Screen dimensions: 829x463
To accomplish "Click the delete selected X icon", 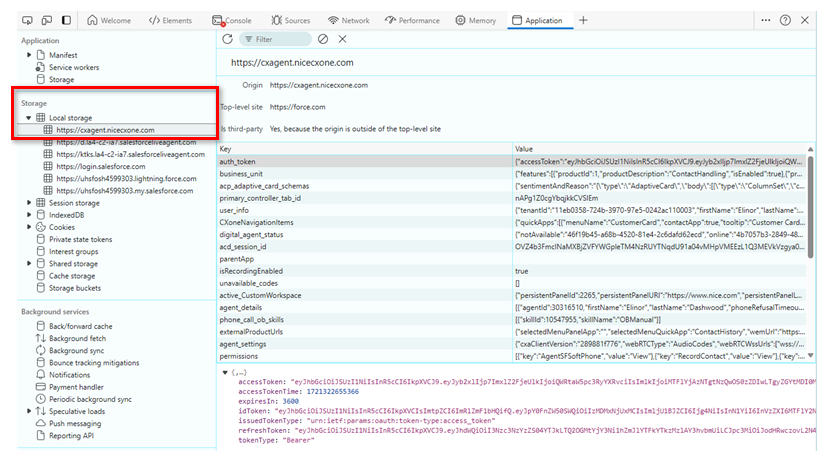I will (x=343, y=39).
